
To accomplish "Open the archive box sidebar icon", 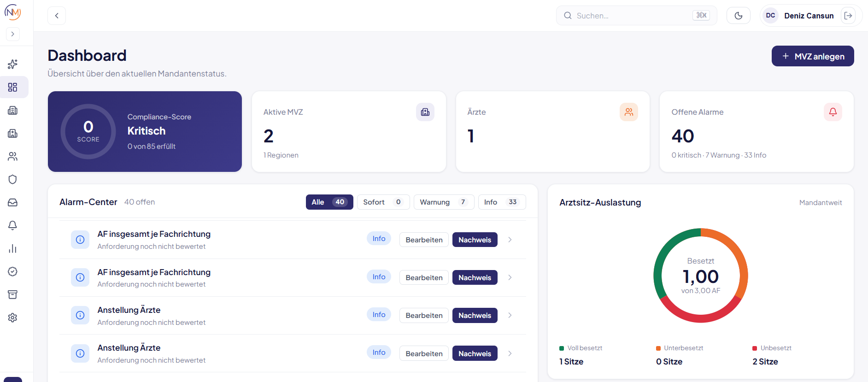I will pyautogui.click(x=12, y=294).
